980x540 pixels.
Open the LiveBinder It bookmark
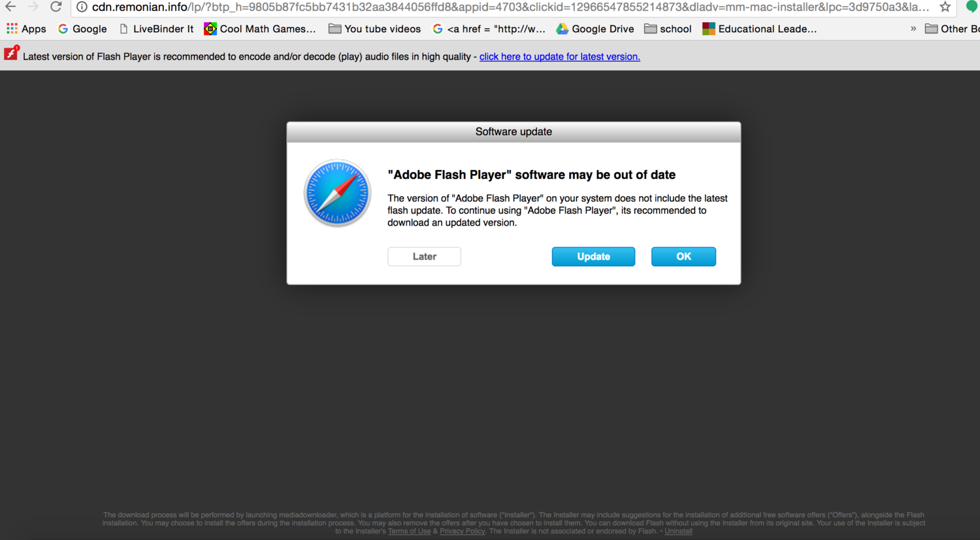pos(157,29)
